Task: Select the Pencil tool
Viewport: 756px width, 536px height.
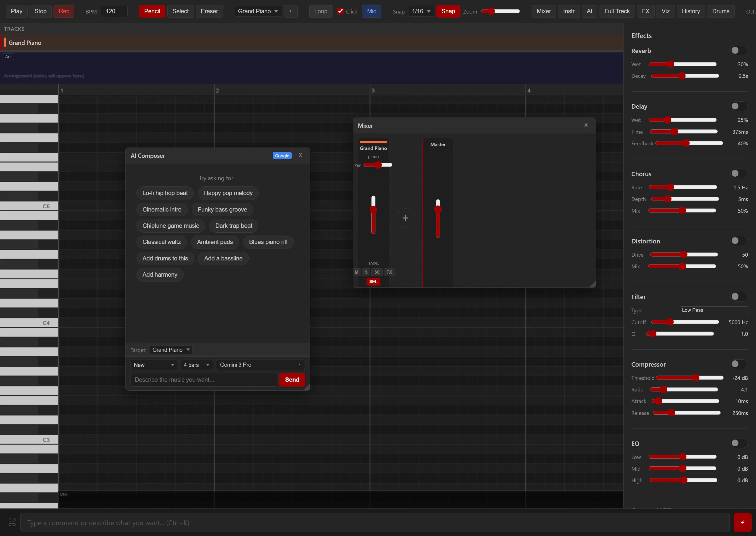Action: [152, 11]
